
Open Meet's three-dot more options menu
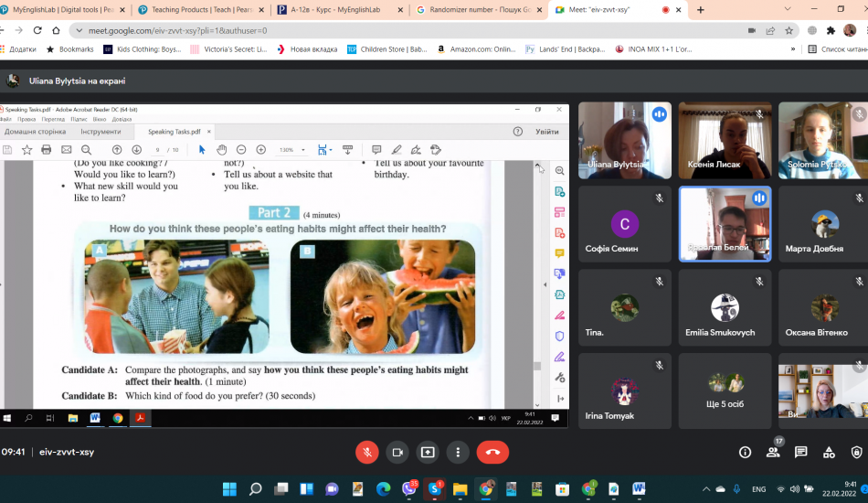tap(458, 452)
